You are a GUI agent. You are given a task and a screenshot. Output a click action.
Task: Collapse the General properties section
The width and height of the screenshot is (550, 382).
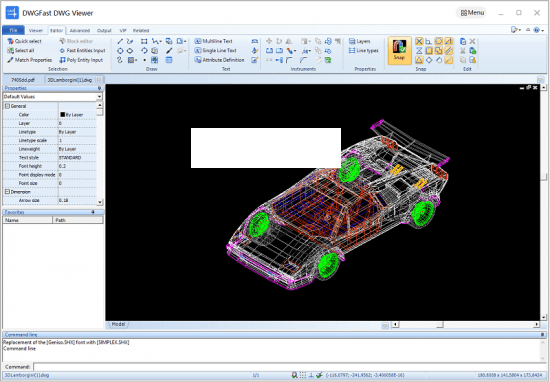[7, 106]
